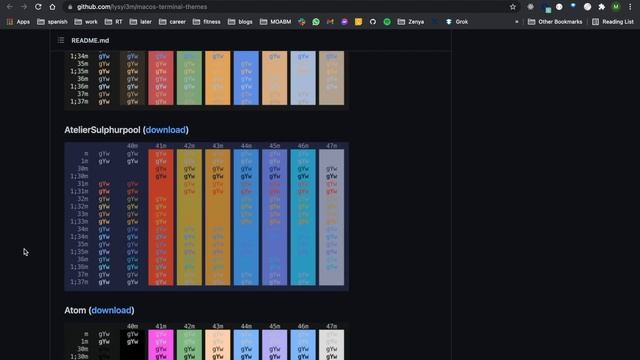Click the blue 44m column in AtelierSulphurpool
The width and height of the screenshot is (640, 360).
coord(246,217)
